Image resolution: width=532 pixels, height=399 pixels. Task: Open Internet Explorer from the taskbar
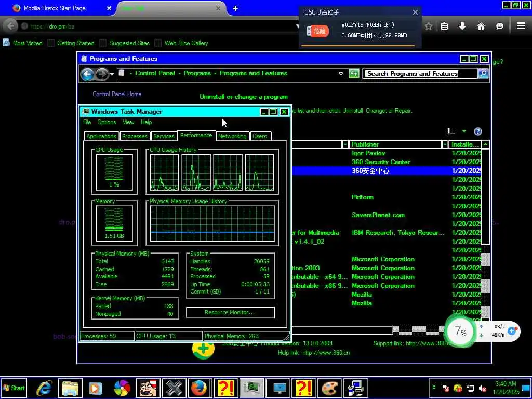click(x=45, y=388)
